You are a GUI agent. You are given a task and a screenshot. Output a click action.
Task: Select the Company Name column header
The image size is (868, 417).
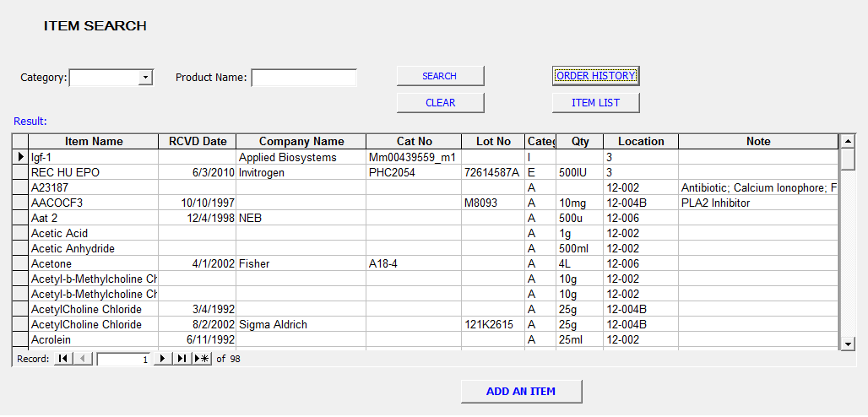pos(301,141)
